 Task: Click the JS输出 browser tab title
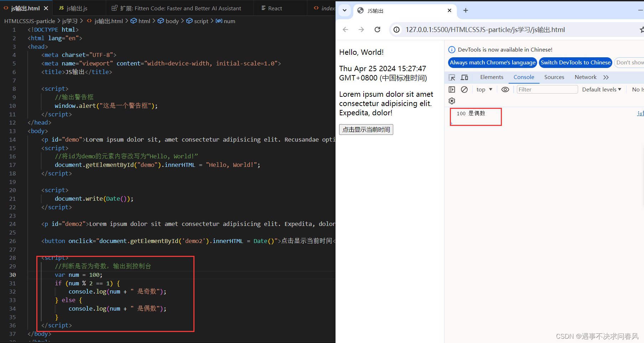[375, 11]
